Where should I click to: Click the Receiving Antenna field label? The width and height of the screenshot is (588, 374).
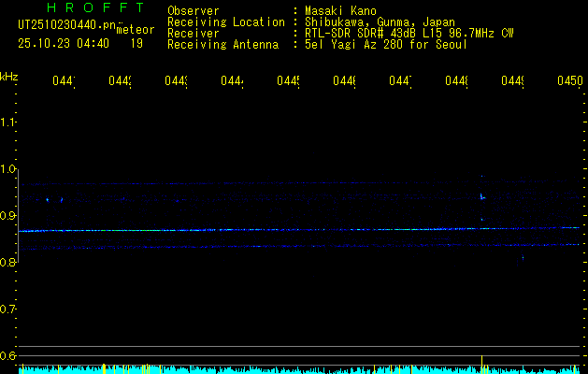click(x=222, y=45)
